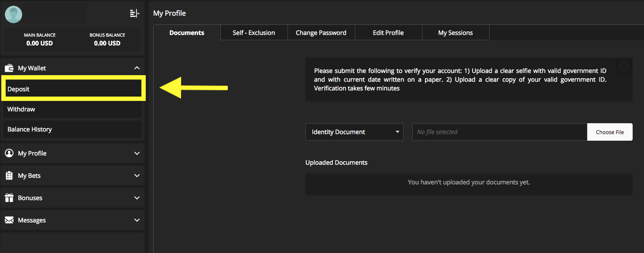Open the Self - Exclusion tab

point(254,33)
